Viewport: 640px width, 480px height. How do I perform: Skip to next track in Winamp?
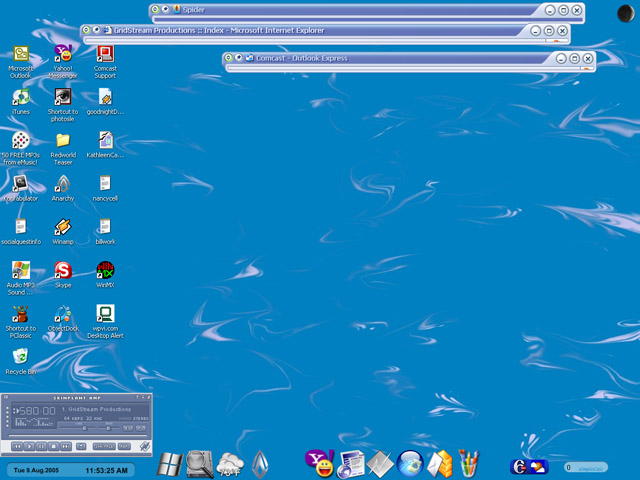tap(65, 446)
